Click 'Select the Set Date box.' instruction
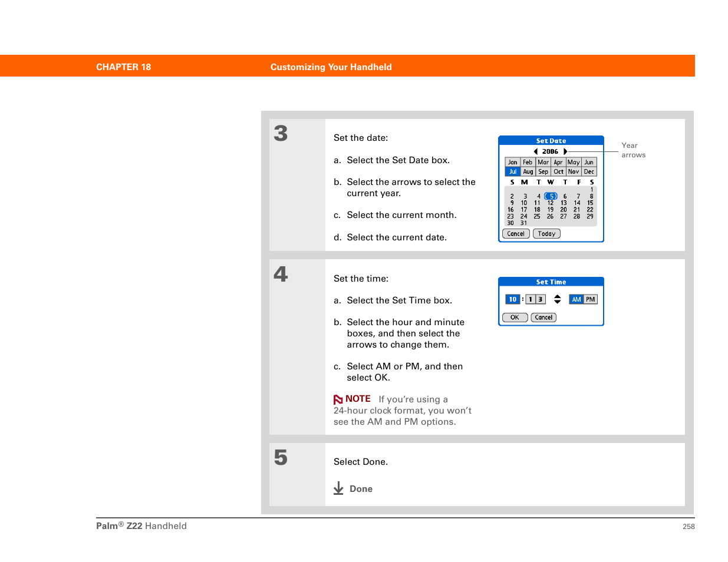This screenshot has width=728, height=562. pyautogui.click(x=398, y=160)
